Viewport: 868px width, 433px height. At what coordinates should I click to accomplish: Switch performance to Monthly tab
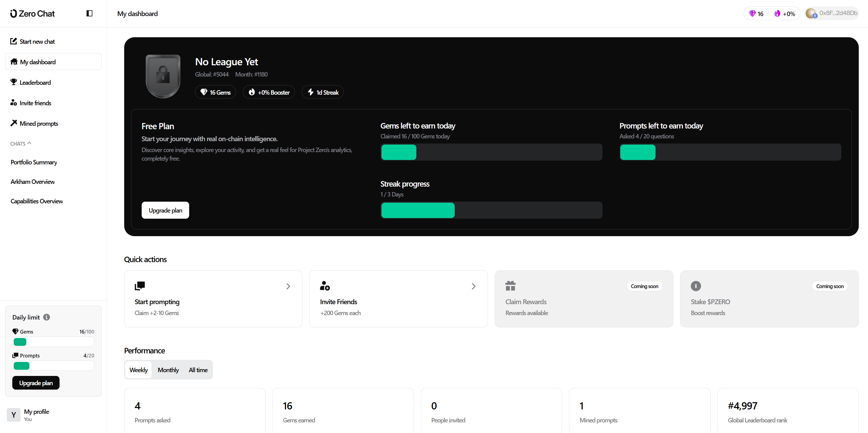click(168, 370)
